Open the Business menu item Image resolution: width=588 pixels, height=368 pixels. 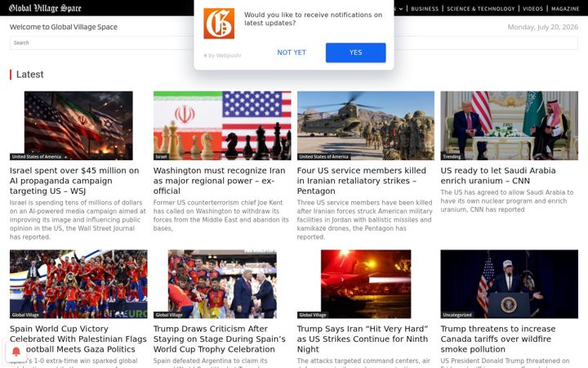[x=425, y=9]
